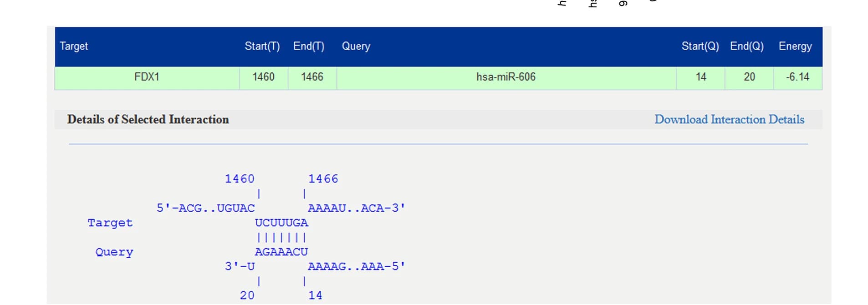
Task: Click the 1460 position label above alignment
Action: point(240,179)
